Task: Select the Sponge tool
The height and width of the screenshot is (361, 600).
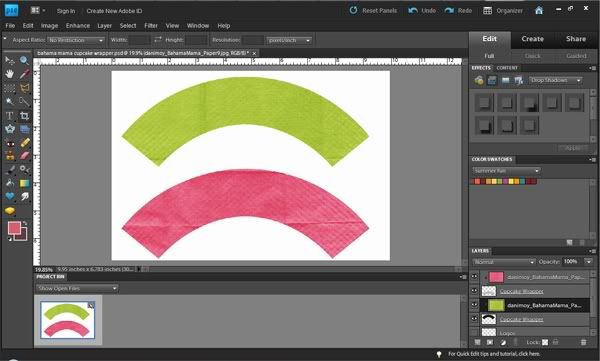Action: (10, 211)
